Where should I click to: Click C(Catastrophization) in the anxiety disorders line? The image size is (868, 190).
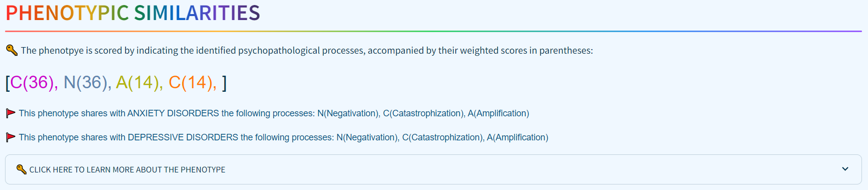[424, 113]
